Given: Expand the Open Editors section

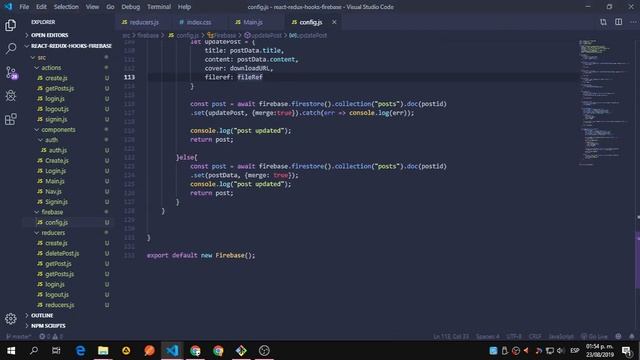Looking at the screenshot, I should pos(50,35).
